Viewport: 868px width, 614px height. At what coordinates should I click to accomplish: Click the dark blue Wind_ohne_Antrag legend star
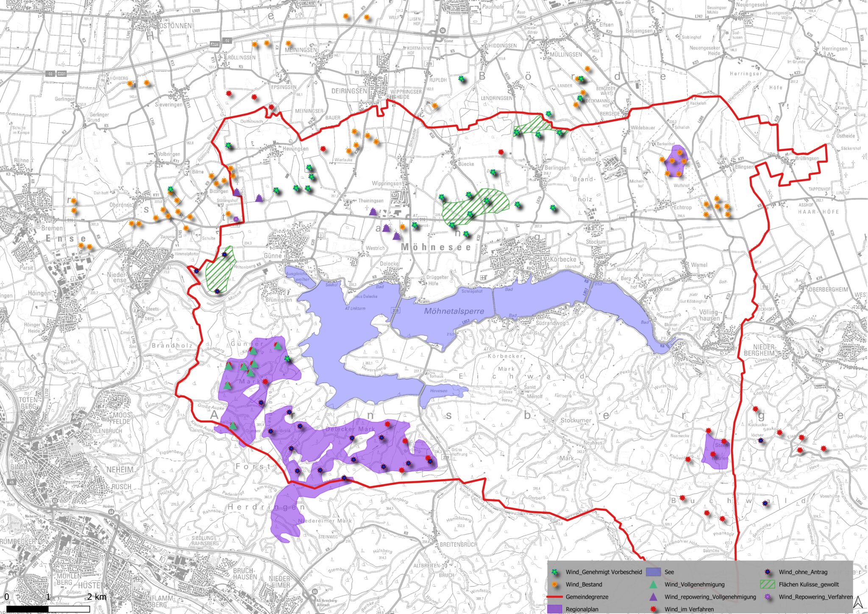(x=768, y=572)
